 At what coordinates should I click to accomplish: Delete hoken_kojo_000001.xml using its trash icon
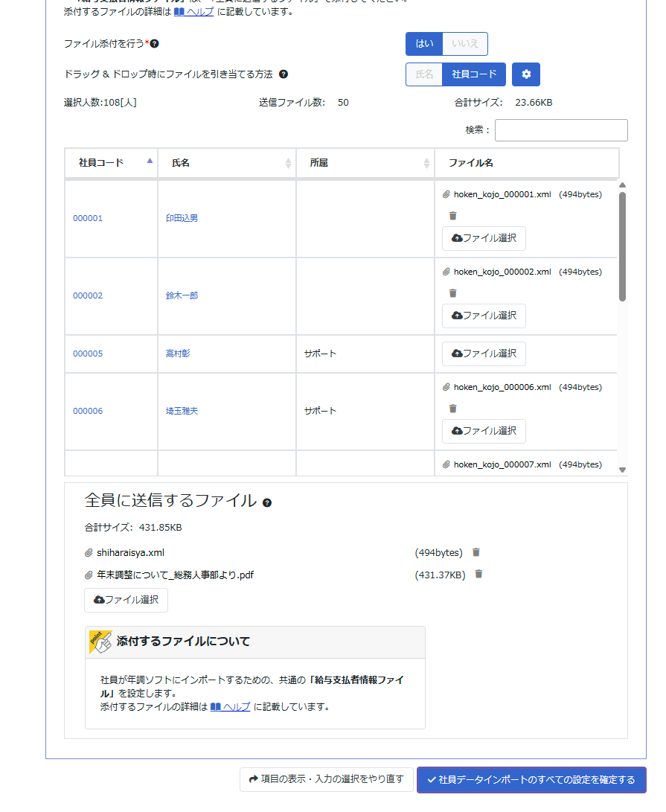[452, 216]
